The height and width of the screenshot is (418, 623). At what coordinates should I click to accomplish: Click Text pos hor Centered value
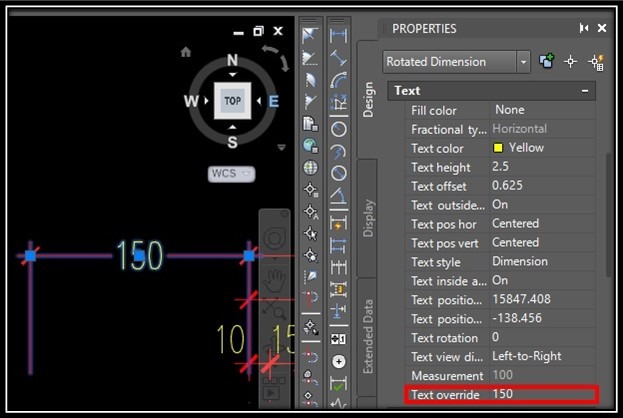coord(515,223)
